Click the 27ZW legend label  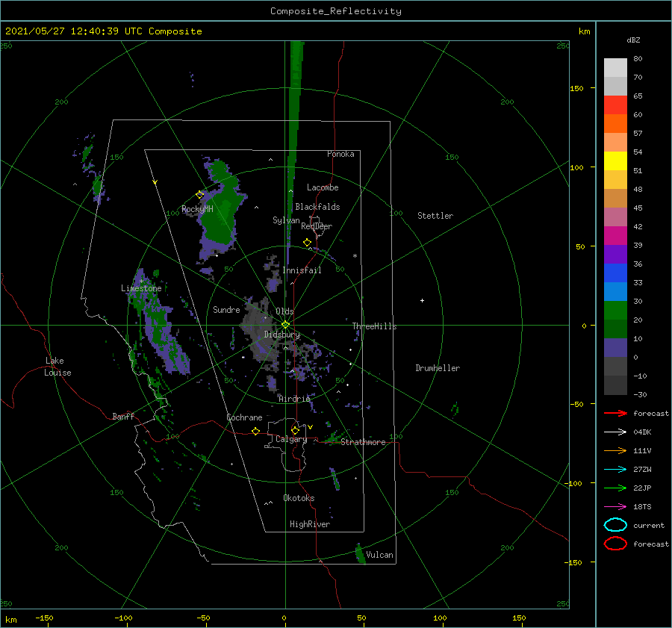pyautogui.click(x=642, y=470)
